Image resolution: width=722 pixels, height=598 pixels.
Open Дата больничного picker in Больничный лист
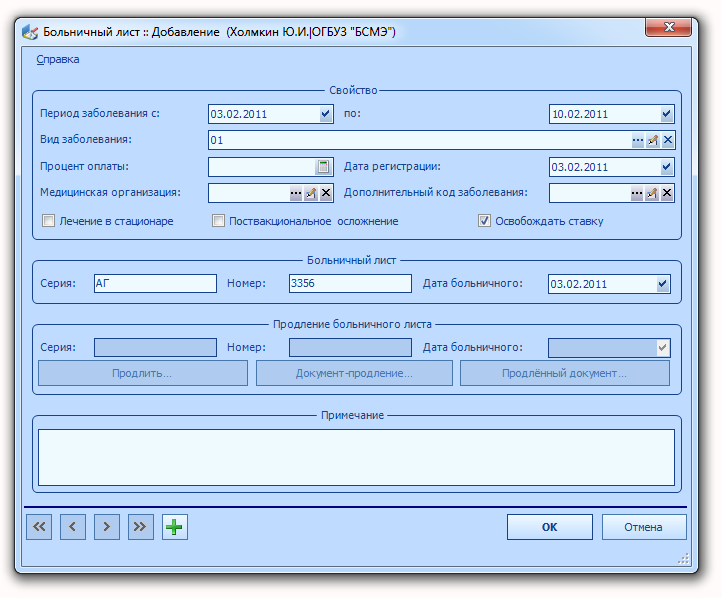pyautogui.click(x=663, y=284)
